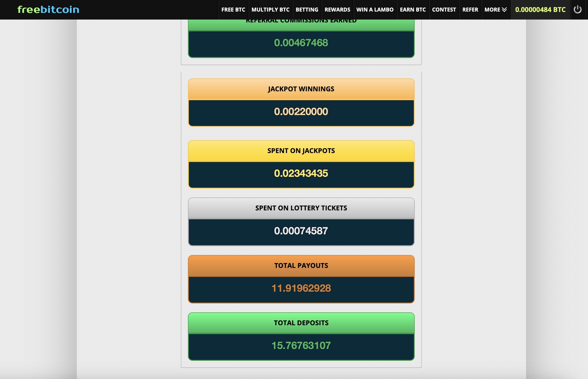This screenshot has width=588, height=379.
Task: Click SPENT ON LOTTERY TICKETS header
Action: [x=301, y=208]
